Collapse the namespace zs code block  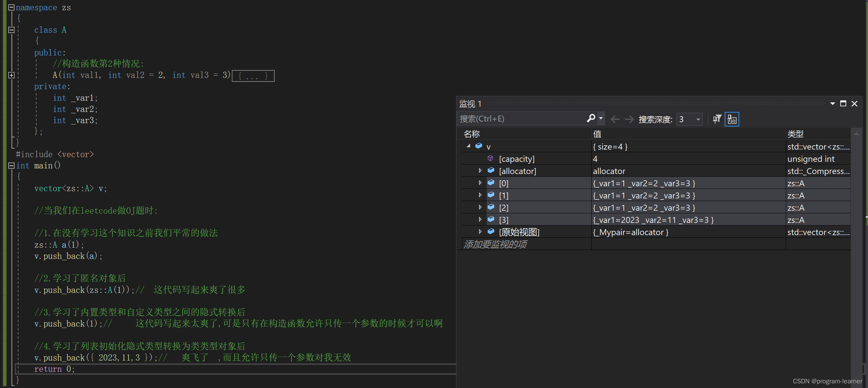click(11, 7)
